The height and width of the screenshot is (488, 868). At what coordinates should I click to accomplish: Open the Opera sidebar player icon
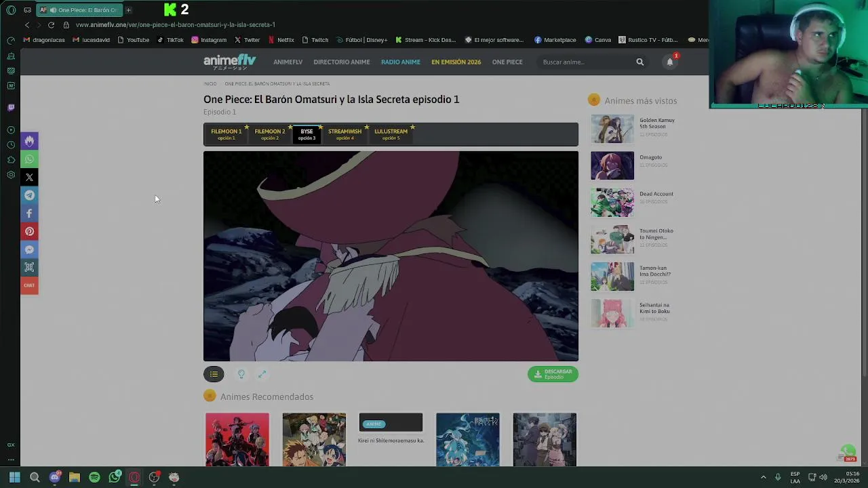11,129
